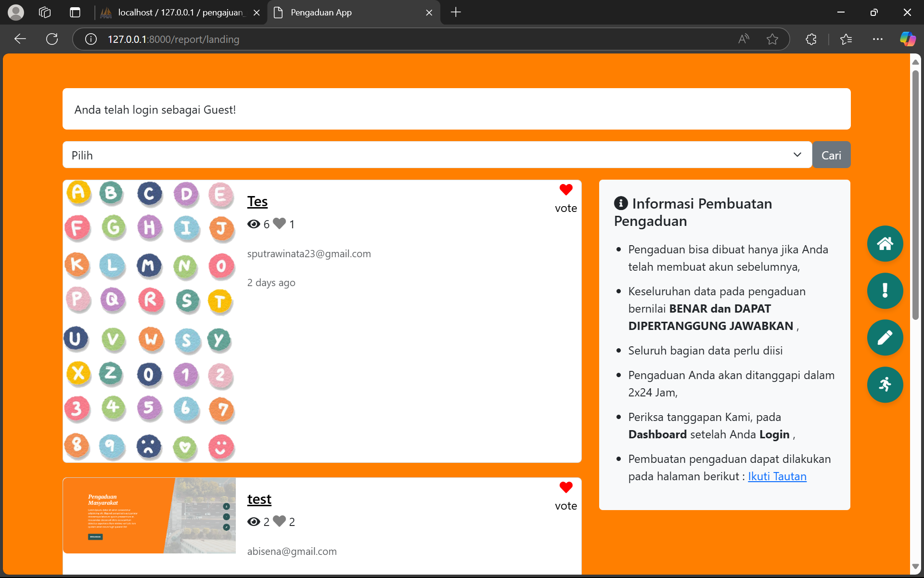Click the browser extensions puzzle icon
Screen dimensions: 924x578
pyautogui.click(x=811, y=39)
